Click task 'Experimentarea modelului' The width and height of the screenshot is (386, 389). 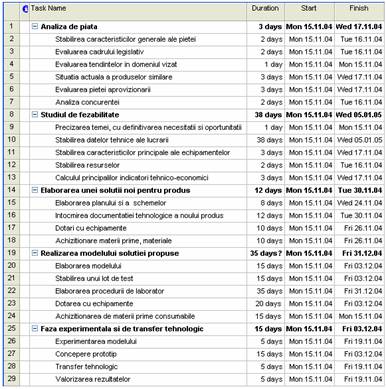click(96, 342)
